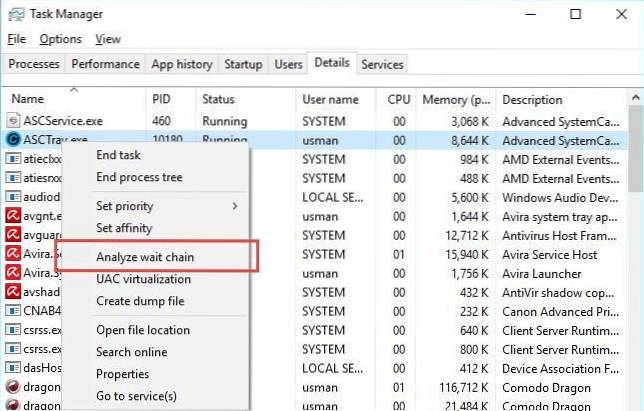Image resolution: width=644 pixels, height=411 pixels.
Task: Switch to the Startup tab
Action: [x=243, y=64]
